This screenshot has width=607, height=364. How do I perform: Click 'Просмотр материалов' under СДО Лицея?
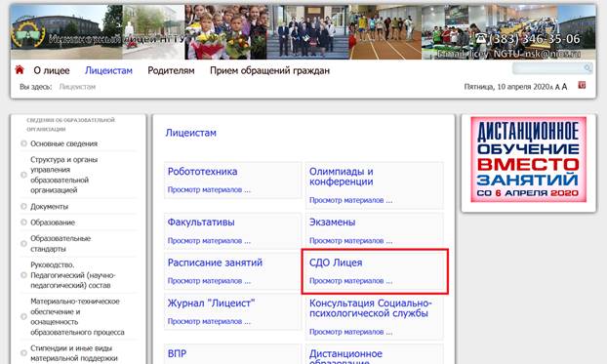tap(350, 281)
